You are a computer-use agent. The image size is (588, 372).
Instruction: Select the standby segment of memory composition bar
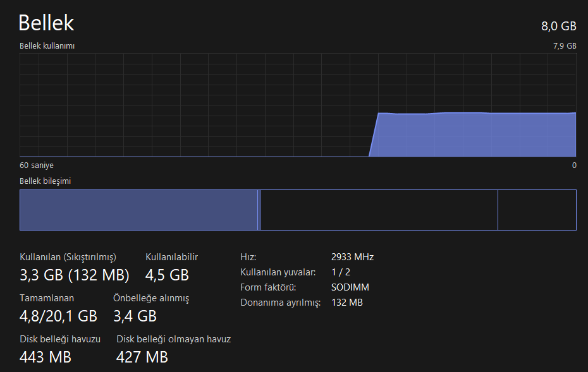click(379, 210)
